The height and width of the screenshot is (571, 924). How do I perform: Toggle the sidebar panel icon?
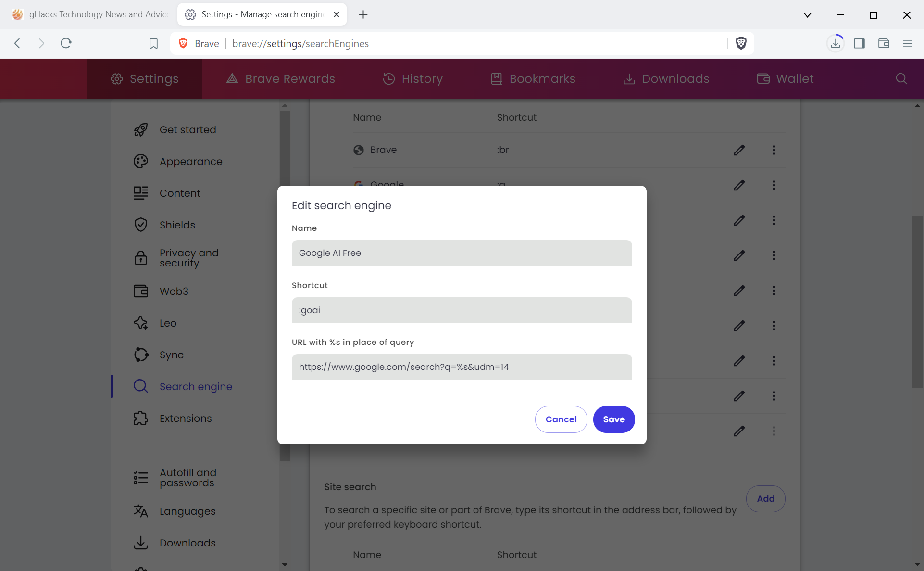point(860,43)
